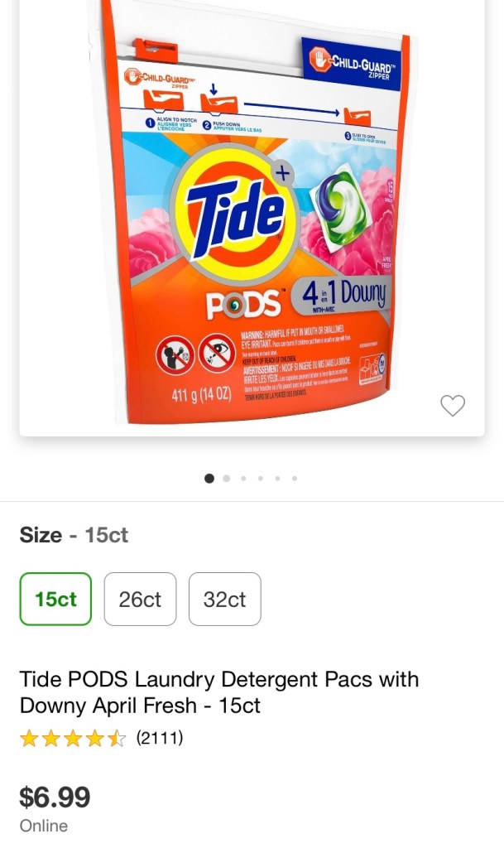Switch to the fourth carousel dot
Viewport: 504px width, 848px height.
(x=261, y=478)
